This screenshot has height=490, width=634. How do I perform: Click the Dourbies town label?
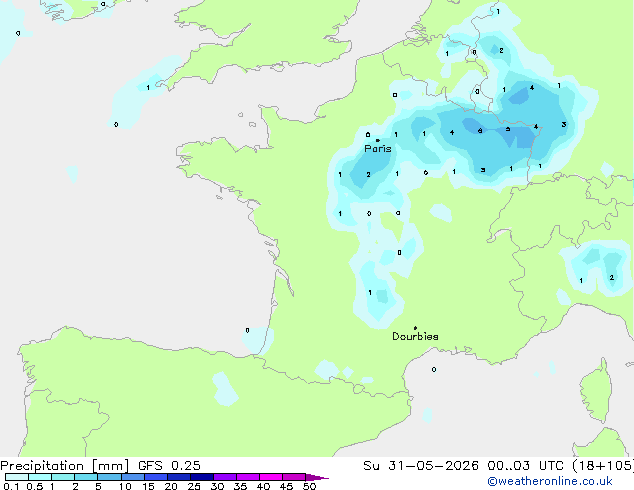(x=415, y=336)
